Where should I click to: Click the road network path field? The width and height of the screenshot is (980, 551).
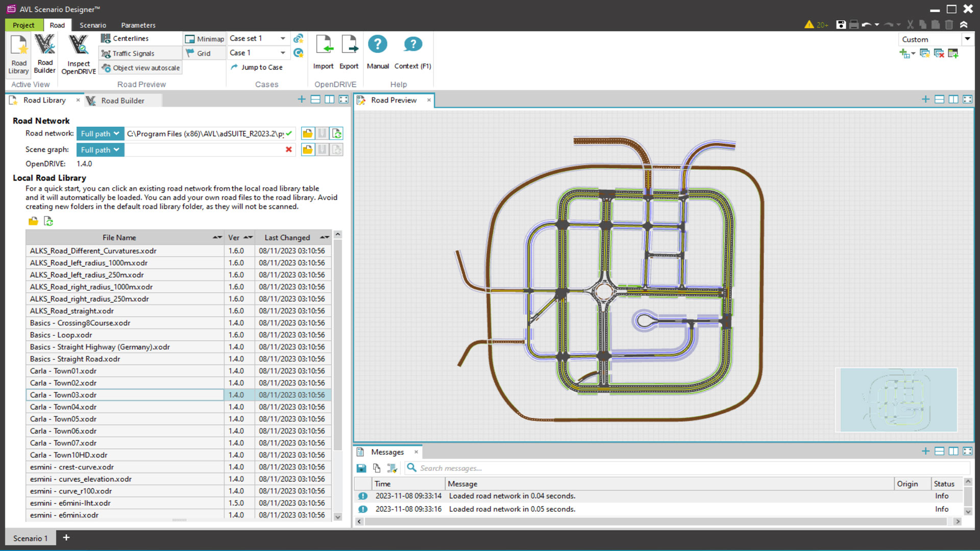[x=205, y=134]
